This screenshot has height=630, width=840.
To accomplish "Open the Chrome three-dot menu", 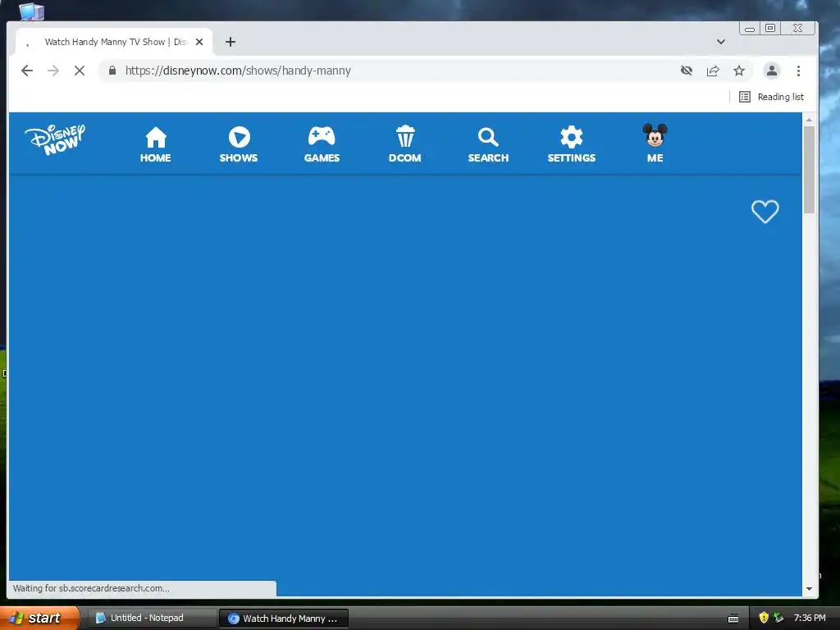I will coord(798,71).
